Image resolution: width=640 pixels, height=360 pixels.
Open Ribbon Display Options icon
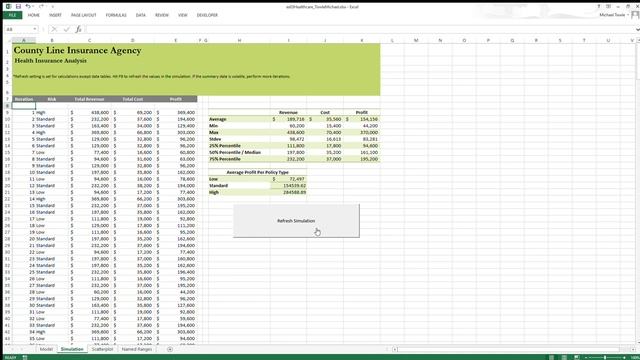[608, 7]
